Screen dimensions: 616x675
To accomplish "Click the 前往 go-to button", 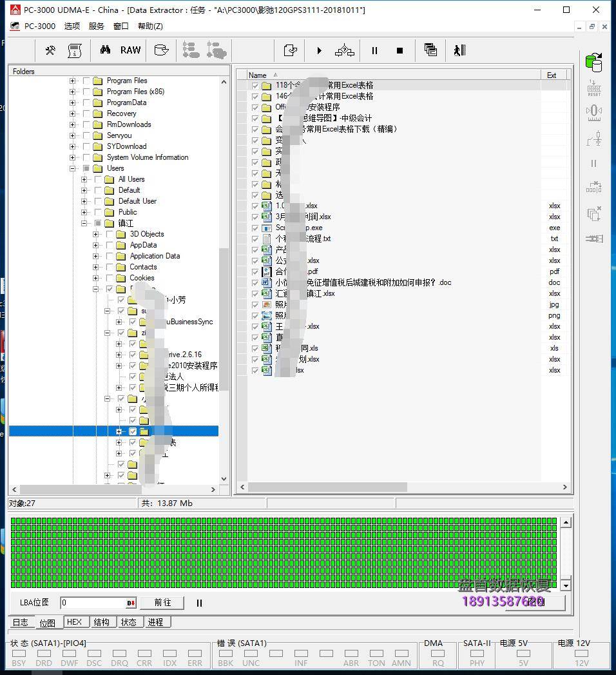I will point(162,603).
